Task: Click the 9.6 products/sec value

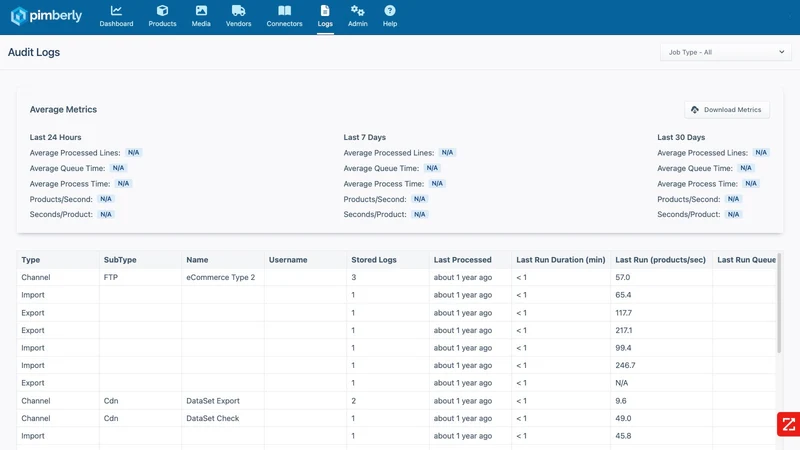Action: [x=621, y=401]
